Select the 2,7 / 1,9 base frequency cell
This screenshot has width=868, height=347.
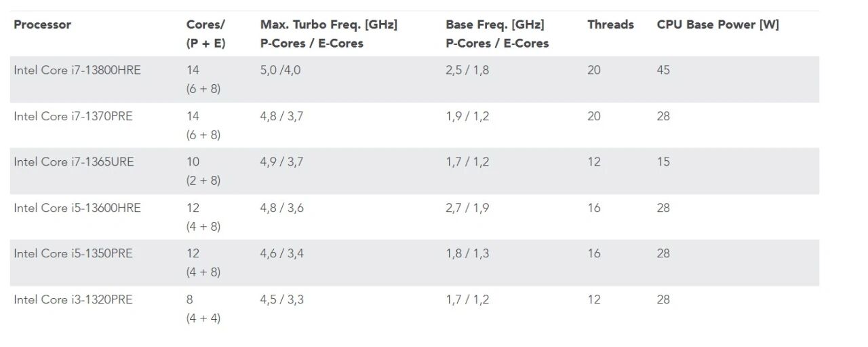[467, 208]
